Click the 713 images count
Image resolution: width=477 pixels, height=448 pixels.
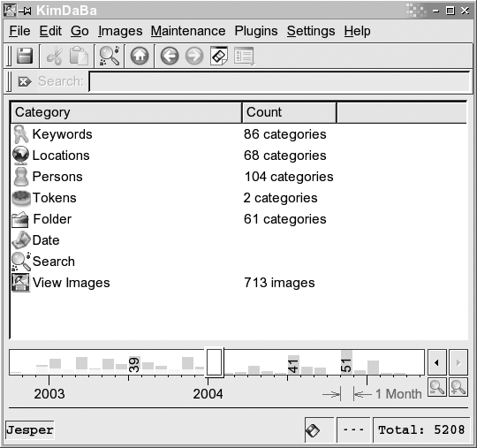[x=279, y=283]
